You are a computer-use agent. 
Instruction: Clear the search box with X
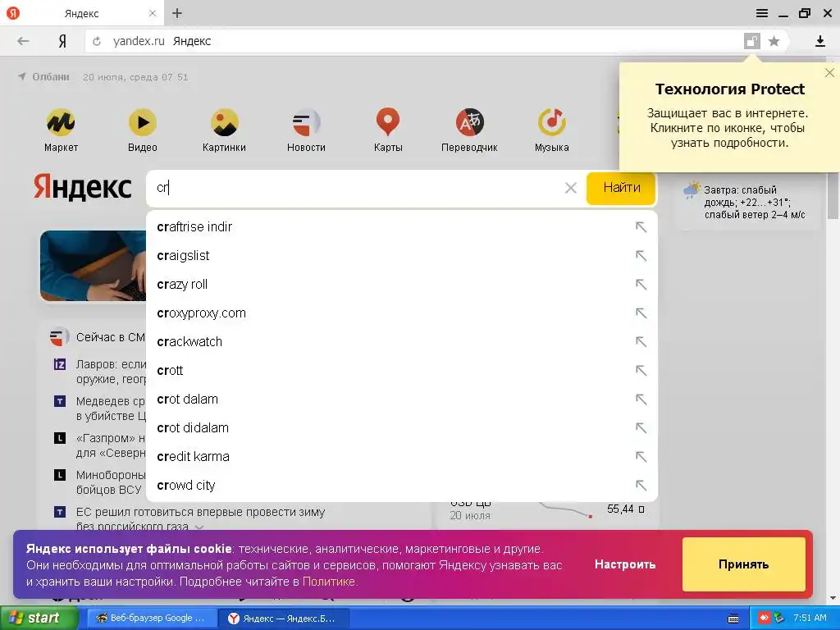click(x=571, y=188)
